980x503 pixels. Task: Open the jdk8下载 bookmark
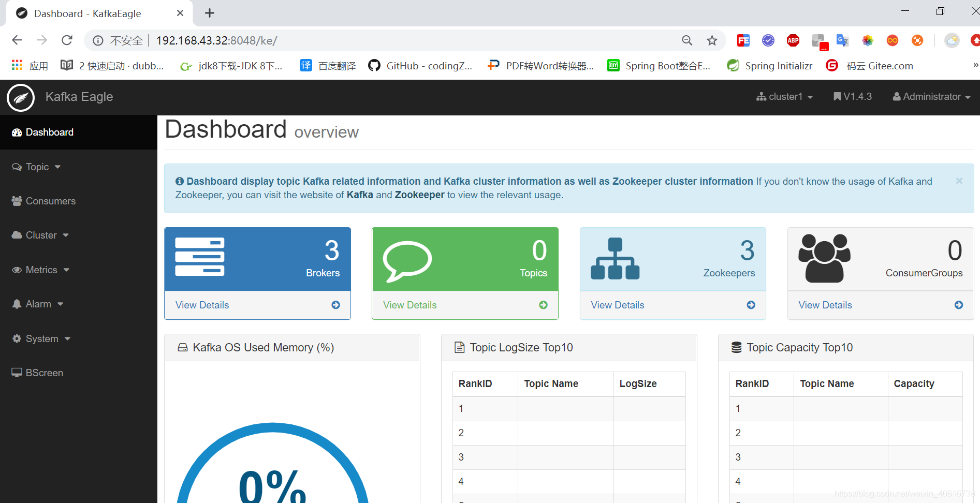[231, 66]
